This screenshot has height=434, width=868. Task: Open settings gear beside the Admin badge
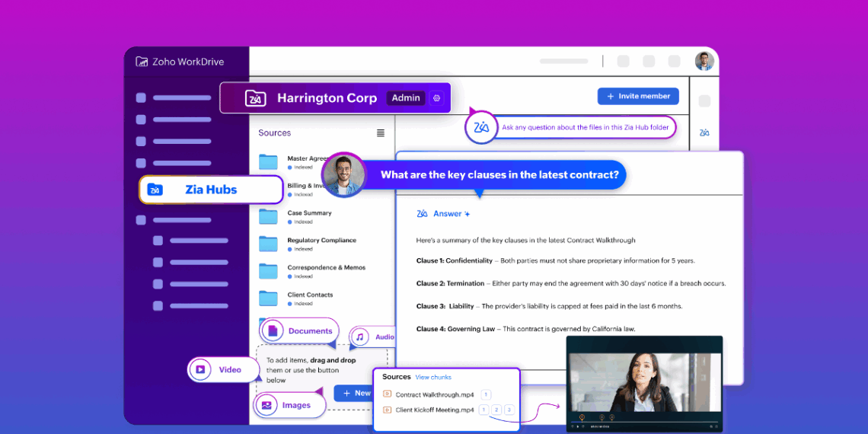point(436,98)
